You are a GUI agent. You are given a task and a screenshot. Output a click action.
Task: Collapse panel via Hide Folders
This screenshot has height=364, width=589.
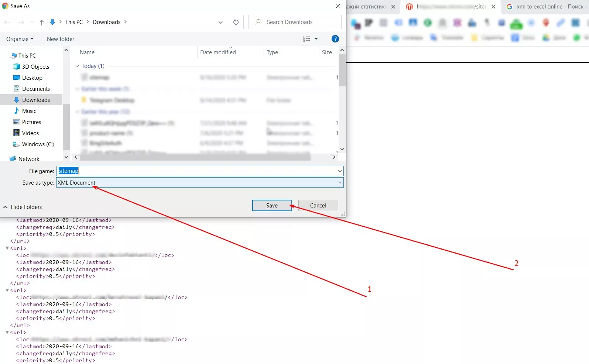point(23,207)
